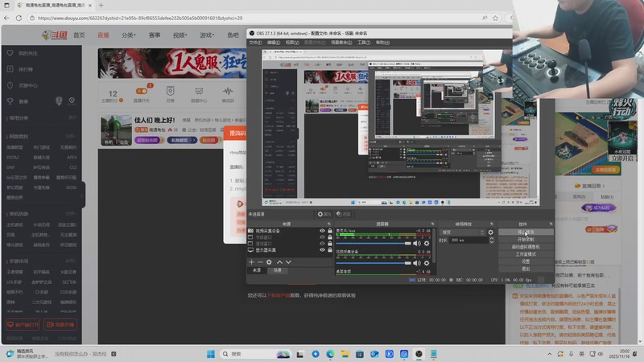Switch to the 场景 tab below the sources list
The height and width of the screenshot is (362, 644).
pyautogui.click(x=278, y=270)
